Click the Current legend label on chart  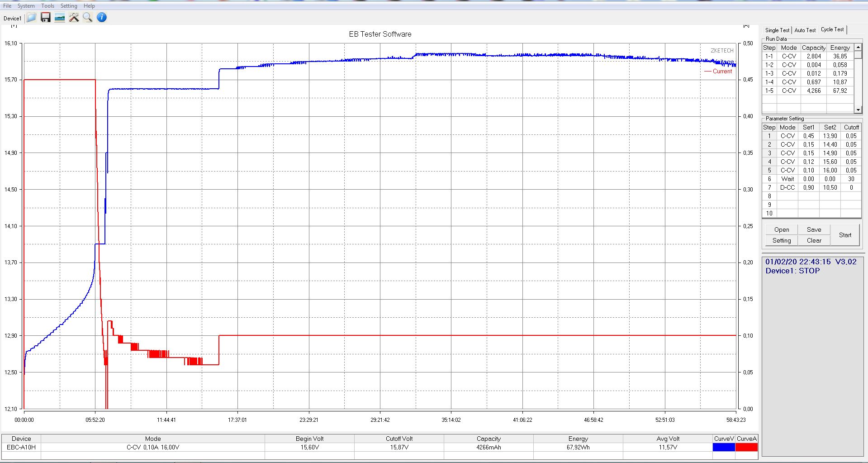point(722,71)
